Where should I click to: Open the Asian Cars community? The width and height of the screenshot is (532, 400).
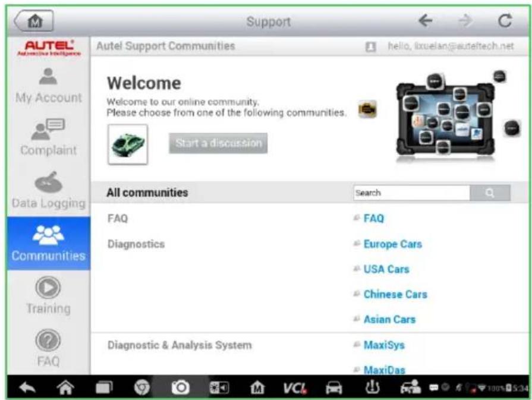(389, 319)
